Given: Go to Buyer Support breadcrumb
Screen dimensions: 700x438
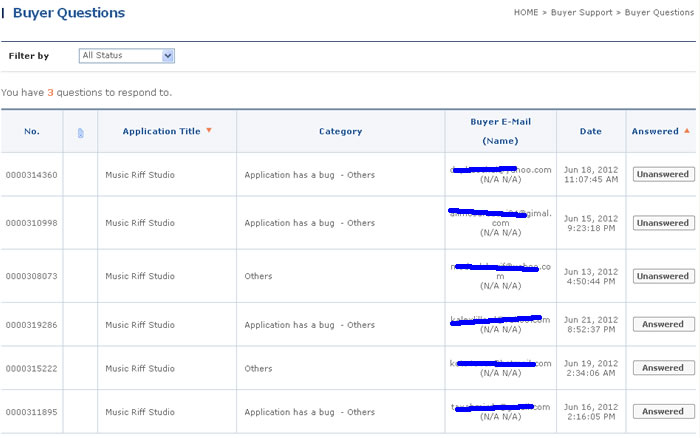Looking at the screenshot, I should click(x=582, y=13).
